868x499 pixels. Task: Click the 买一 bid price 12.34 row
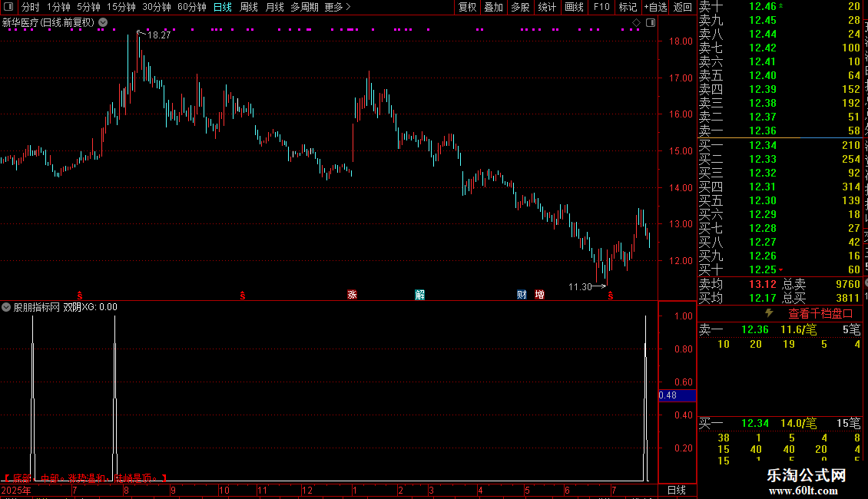[x=780, y=145]
